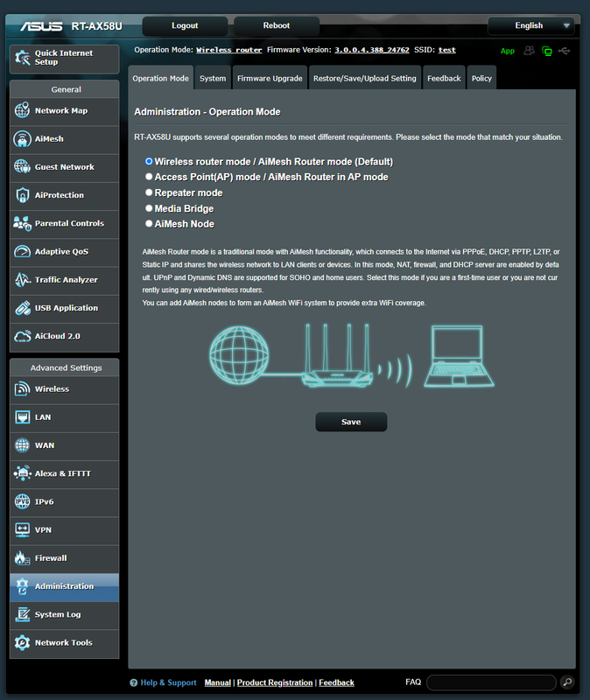Open the Restore/Save/Upload Setting tab

point(364,78)
